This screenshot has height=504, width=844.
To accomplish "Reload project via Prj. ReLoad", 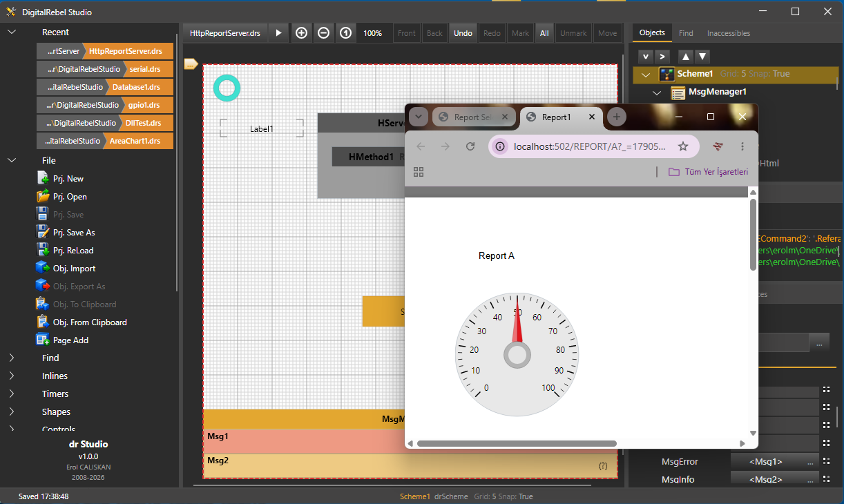I will (73, 250).
